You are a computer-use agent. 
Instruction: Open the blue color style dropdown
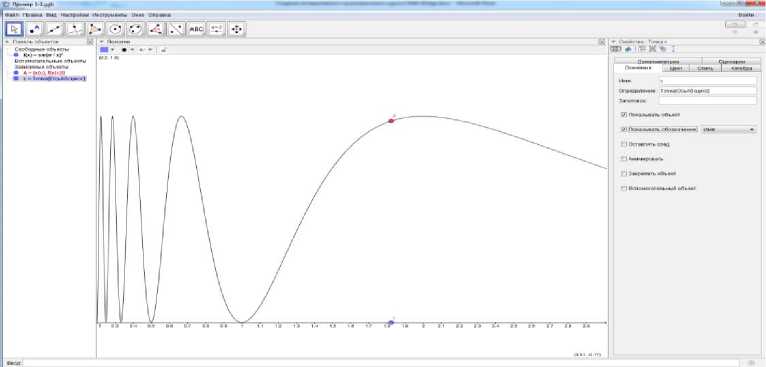point(107,49)
